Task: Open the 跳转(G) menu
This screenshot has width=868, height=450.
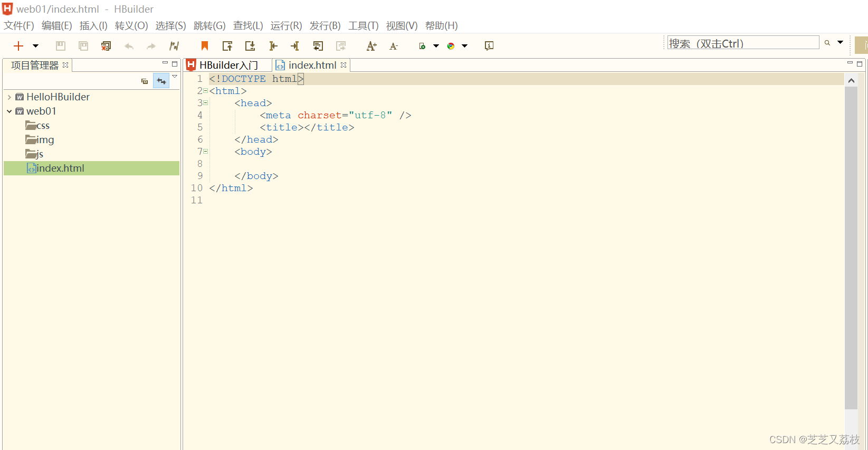Action: point(209,26)
